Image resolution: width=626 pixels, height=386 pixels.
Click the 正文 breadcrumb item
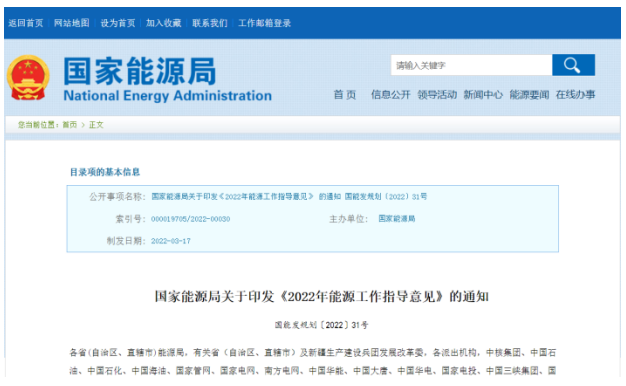click(x=96, y=125)
